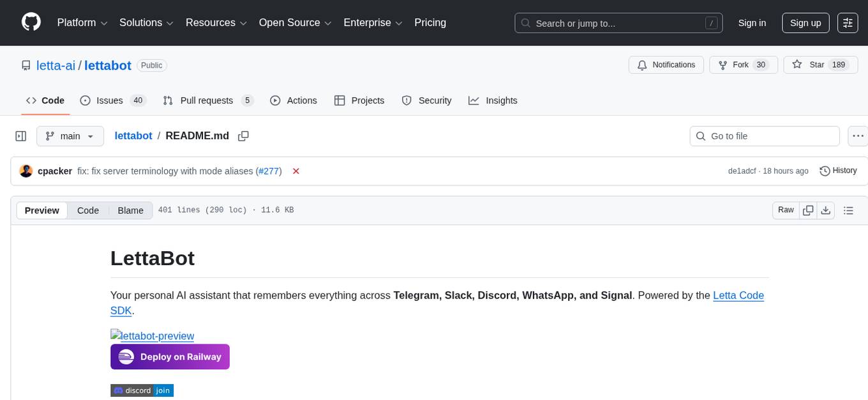Screen dimensions: 868x400
Task: Copy the README.md file path icon
Action: [x=243, y=135]
